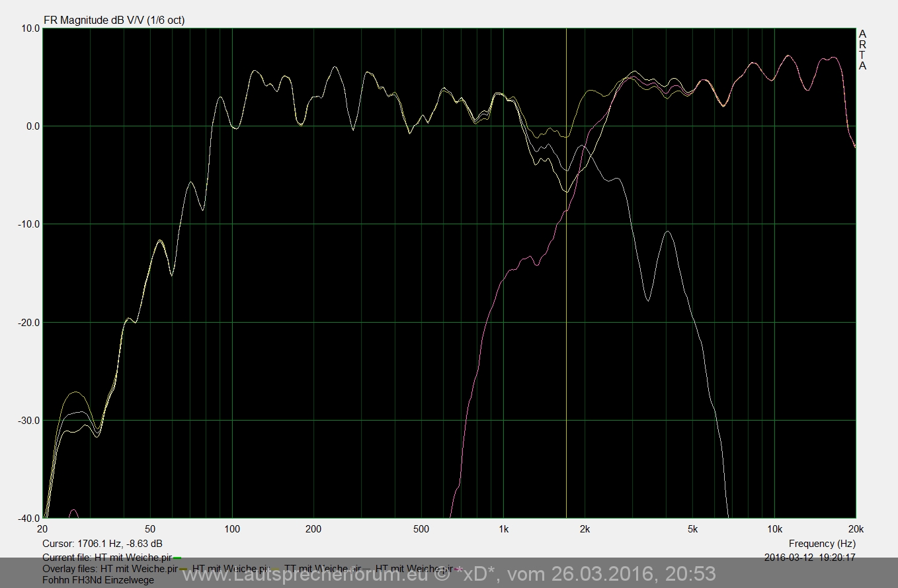
Task: Select the TT mit Weiche.pir overlay entry
Action: (323, 569)
